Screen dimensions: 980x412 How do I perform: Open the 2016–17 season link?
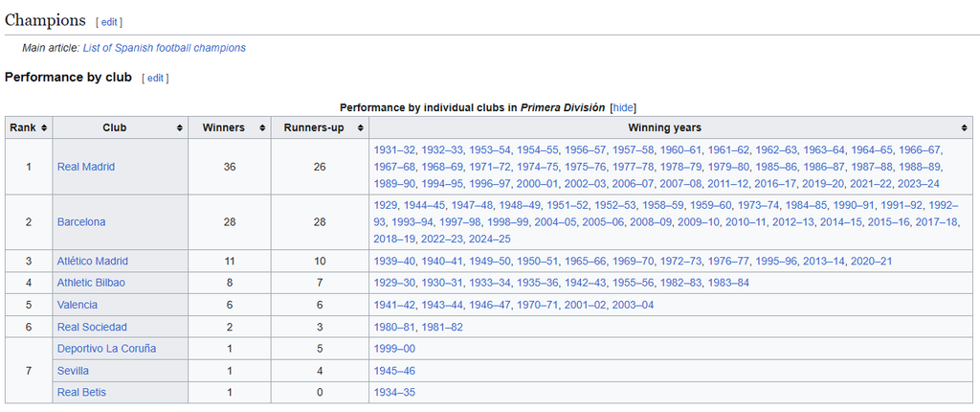click(775, 184)
